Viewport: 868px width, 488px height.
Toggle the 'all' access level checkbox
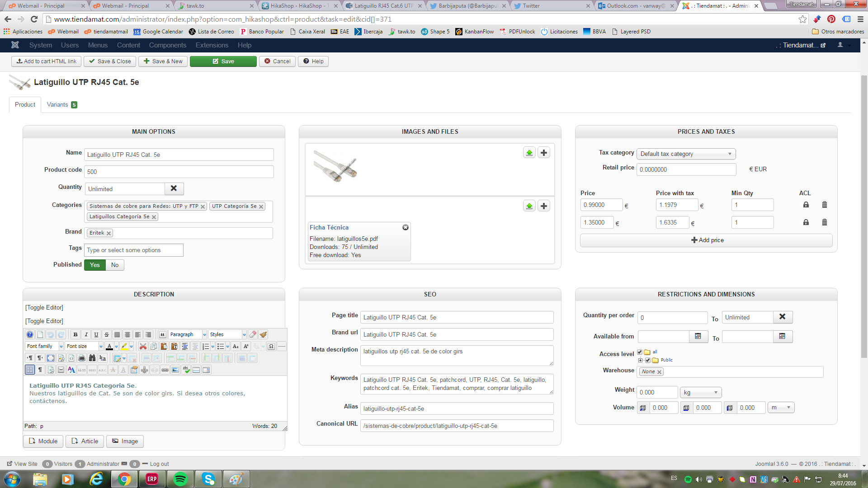640,352
